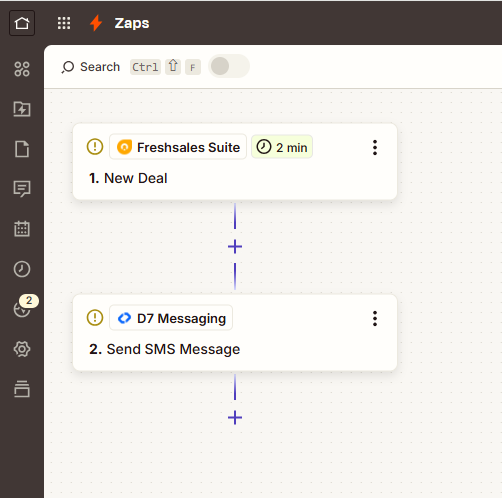The height and width of the screenshot is (499, 502).
Task: Click the search magnifier icon
Action: point(68,67)
